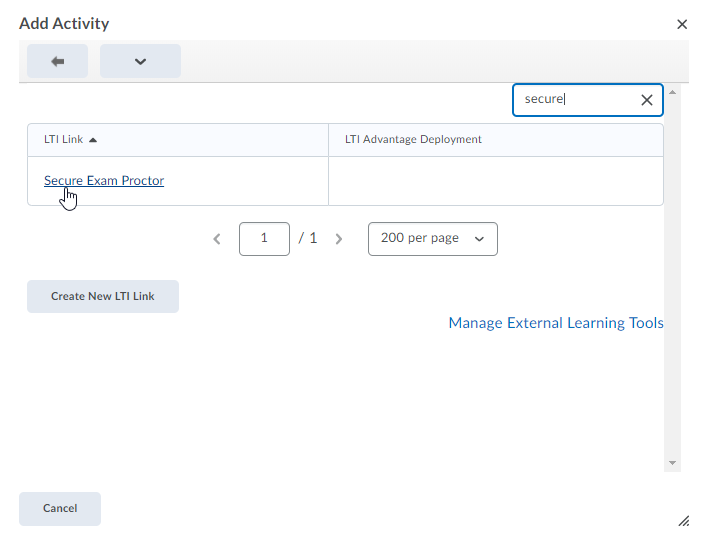Go to the next page of results
Screen dimensions: 709x547
tap(339, 239)
